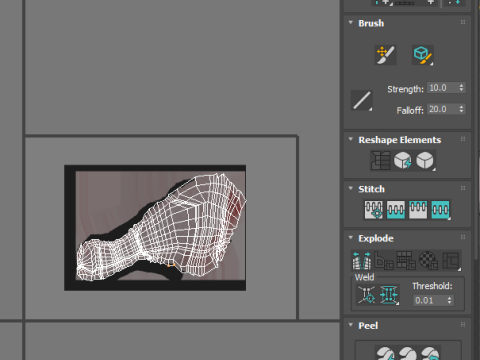Collapse the Stitch rollout arrow
The image size is (480, 360).
click(351, 189)
